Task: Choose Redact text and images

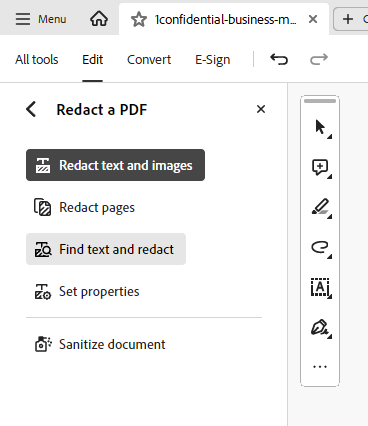Action: (115, 165)
